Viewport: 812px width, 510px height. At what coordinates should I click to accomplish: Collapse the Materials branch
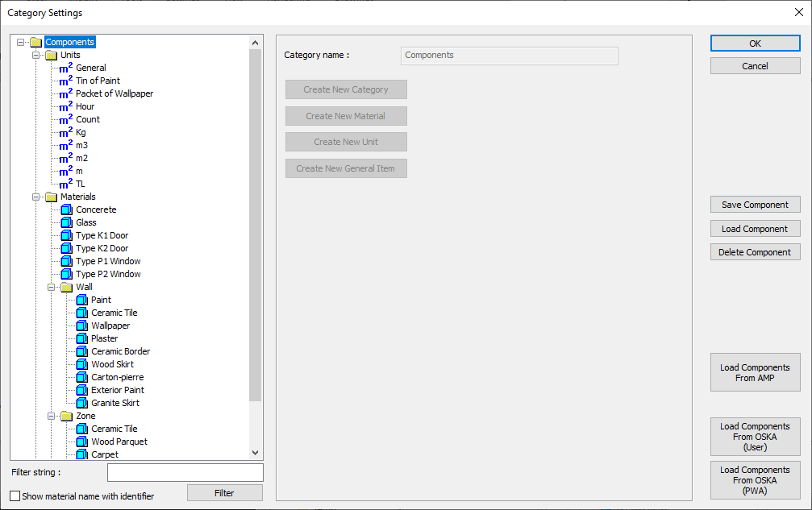(35, 196)
